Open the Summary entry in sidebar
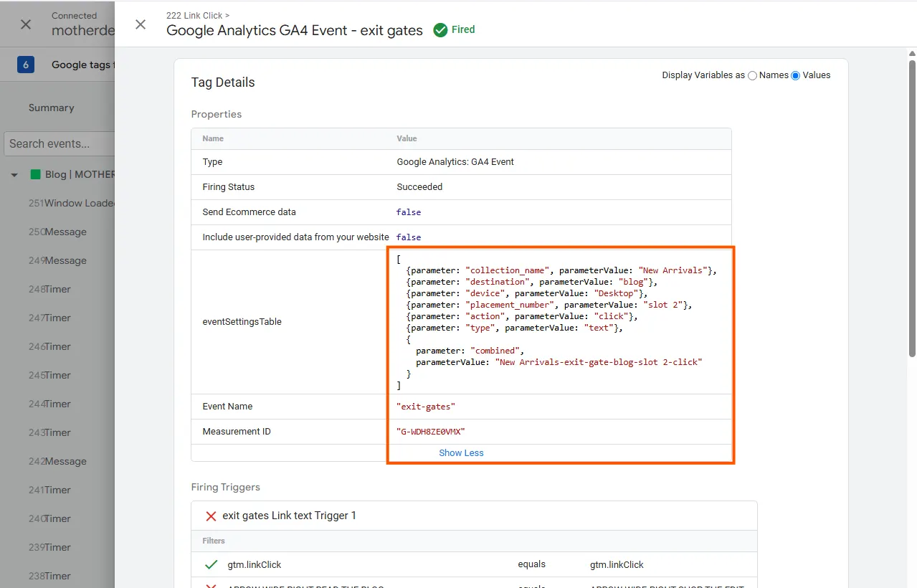Screen dimensions: 917x588 51,108
